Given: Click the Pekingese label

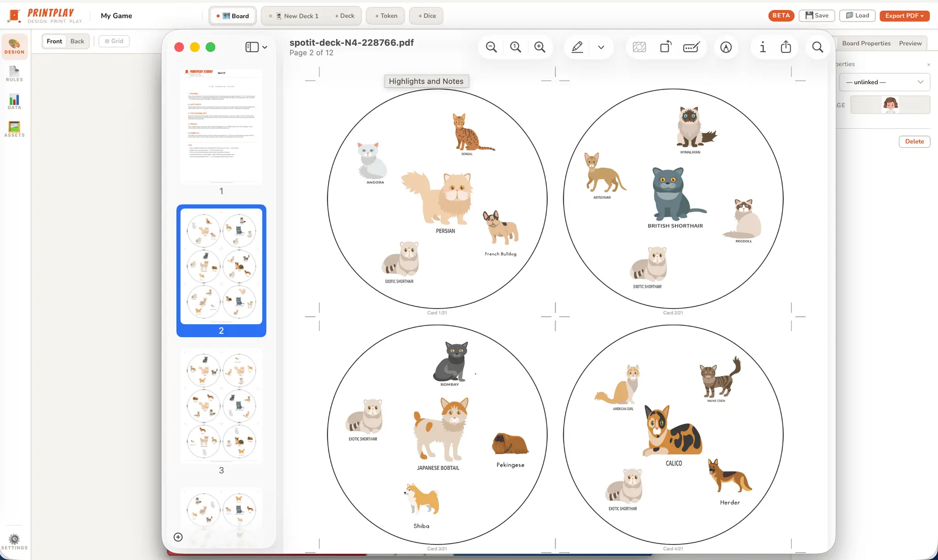Looking at the screenshot, I should pos(510,465).
